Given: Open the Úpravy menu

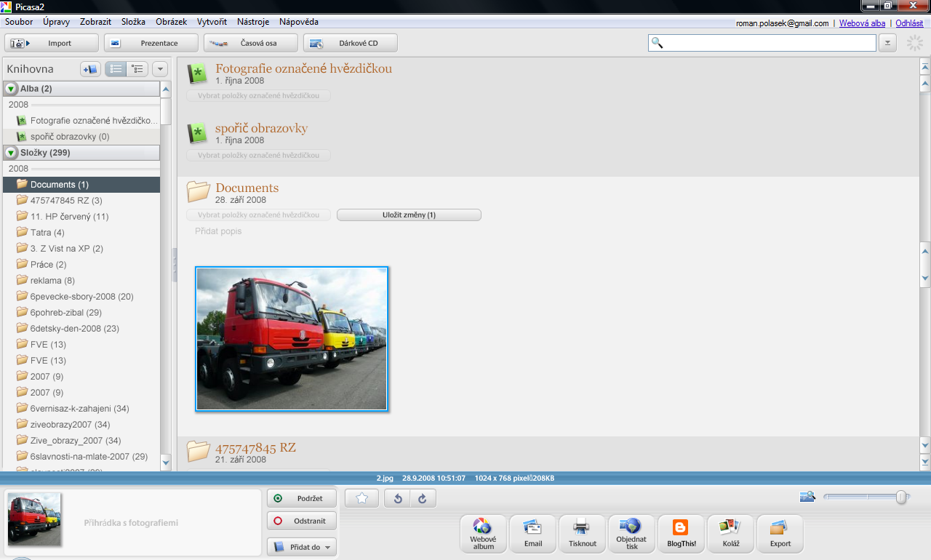Looking at the screenshot, I should (57, 22).
